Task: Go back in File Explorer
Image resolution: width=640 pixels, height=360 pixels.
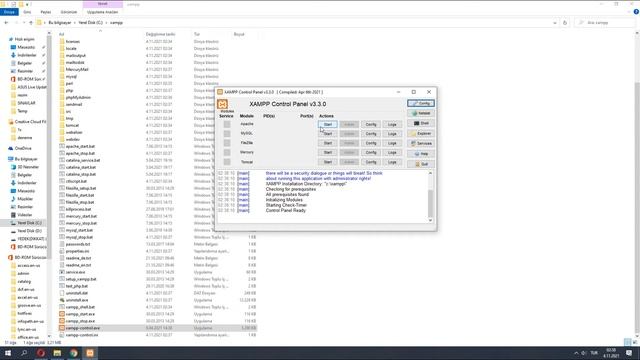Action: pyautogui.click(x=6, y=23)
